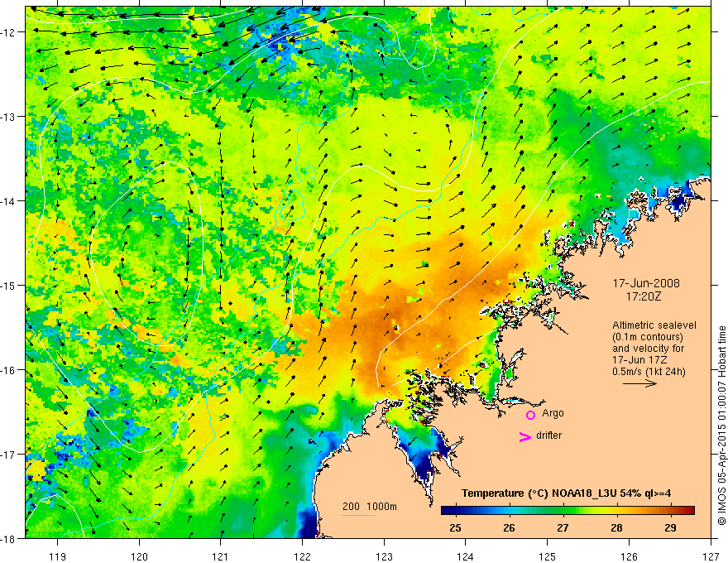
Task: Click the 'drifter' legend label
Action: (548, 435)
